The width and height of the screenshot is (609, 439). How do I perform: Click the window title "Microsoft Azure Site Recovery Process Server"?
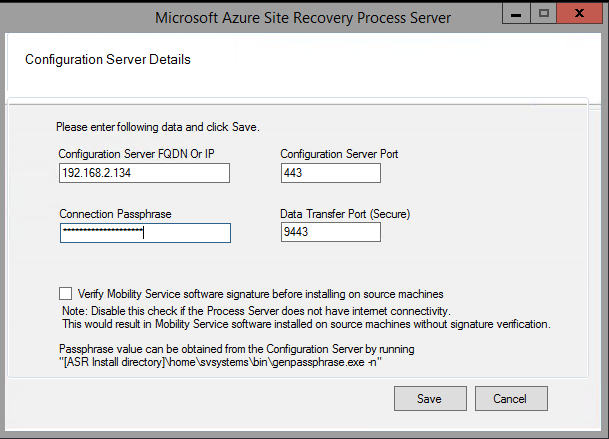click(x=303, y=18)
